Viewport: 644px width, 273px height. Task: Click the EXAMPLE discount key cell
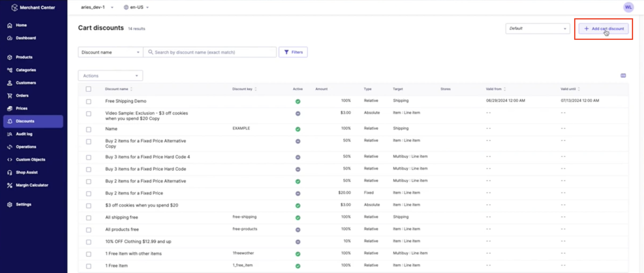click(x=241, y=128)
